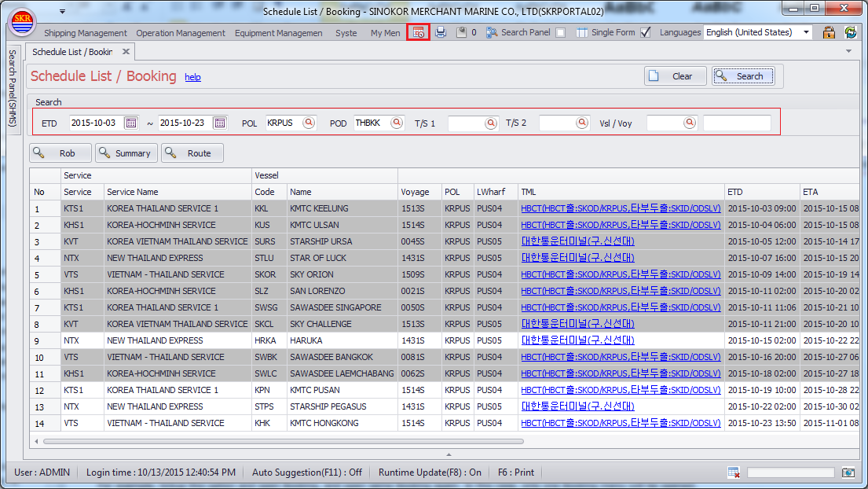This screenshot has height=489, width=868.
Task: Click the horizontal scrollbar of the grid
Action: (284, 442)
